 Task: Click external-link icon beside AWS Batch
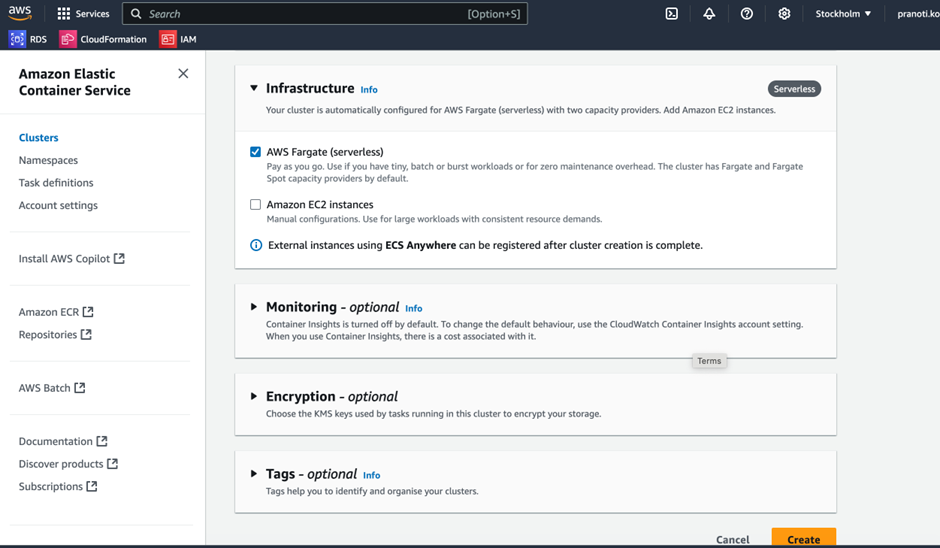[x=80, y=388]
